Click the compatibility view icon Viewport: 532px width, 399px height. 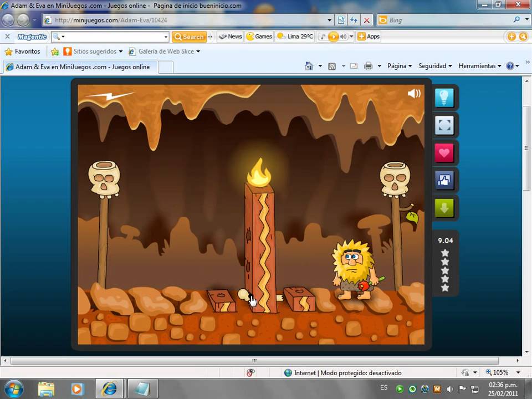point(341,21)
